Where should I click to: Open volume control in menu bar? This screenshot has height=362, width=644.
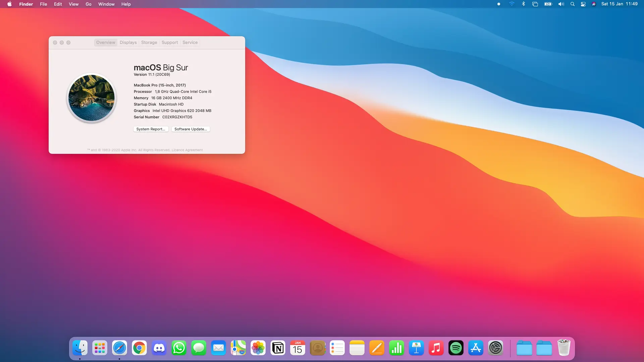(x=561, y=4)
